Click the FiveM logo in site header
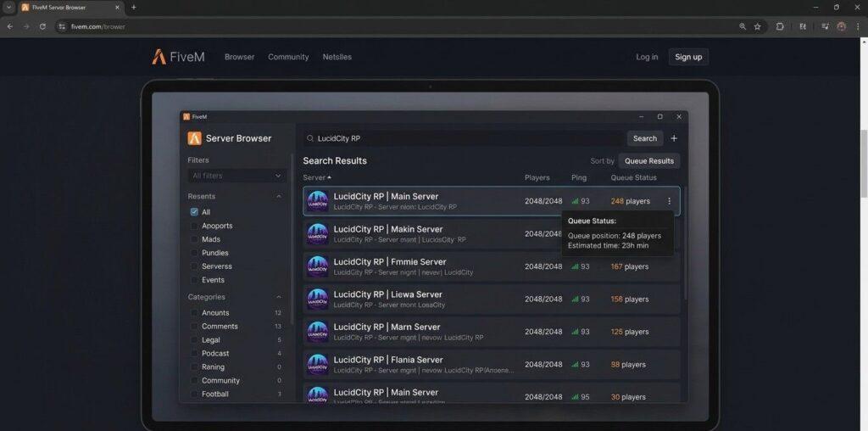Image resolution: width=868 pixels, height=431 pixels. coord(178,57)
